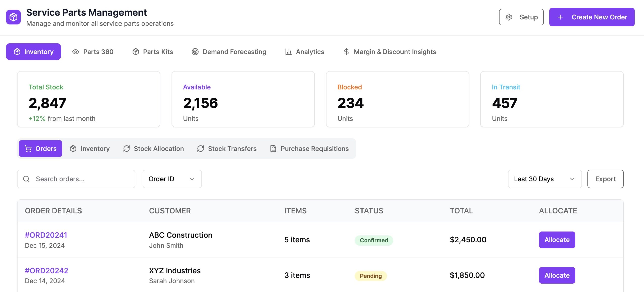
Task: Click Sarah Johnson contact name
Action: coord(172,281)
